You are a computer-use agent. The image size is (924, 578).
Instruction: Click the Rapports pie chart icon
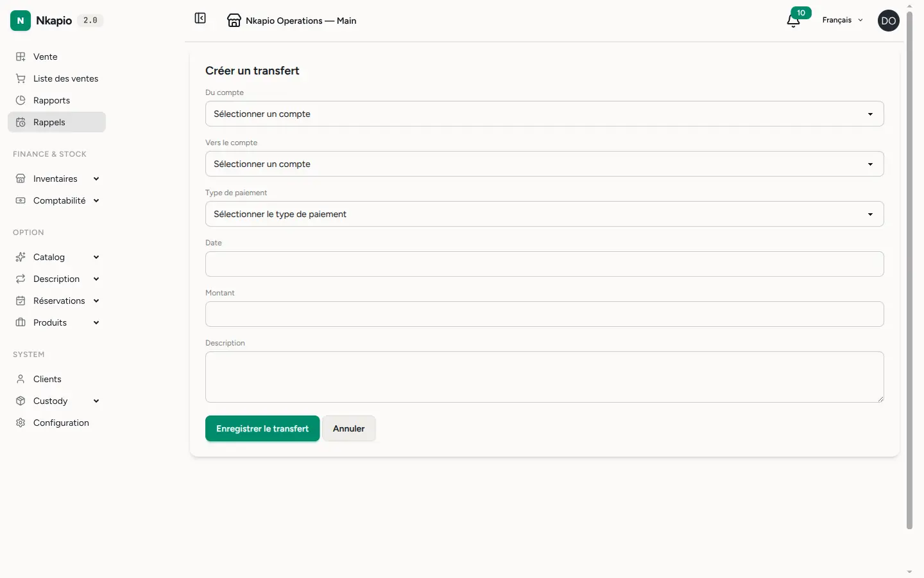click(21, 100)
